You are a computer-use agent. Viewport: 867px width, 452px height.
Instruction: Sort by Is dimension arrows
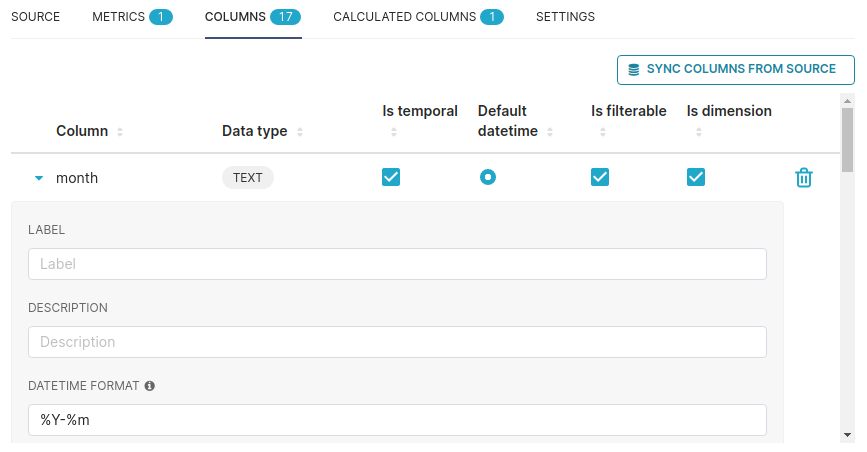pos(699,132)
